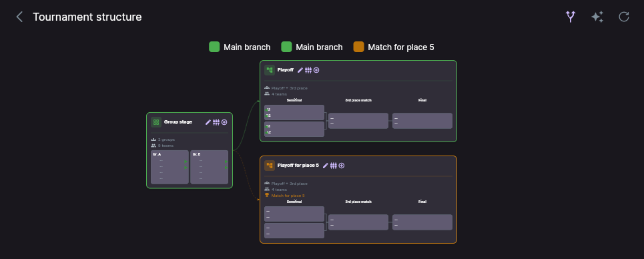The image size is (644, 259).
Task: Edit the Playoff stage with pencil icon
Action: tap(300, 70)
